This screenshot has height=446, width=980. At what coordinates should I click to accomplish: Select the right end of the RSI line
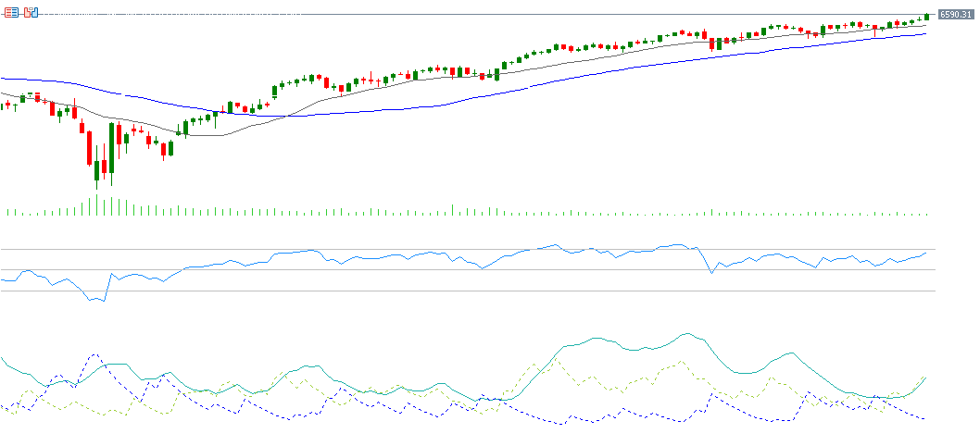click(x=925, y=253)
